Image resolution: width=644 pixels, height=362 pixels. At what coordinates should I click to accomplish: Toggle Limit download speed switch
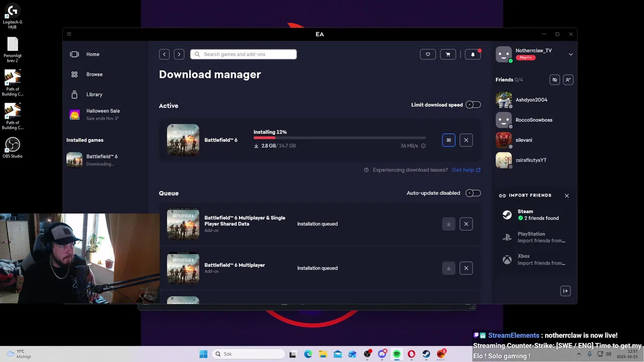[x=473, y=105]
